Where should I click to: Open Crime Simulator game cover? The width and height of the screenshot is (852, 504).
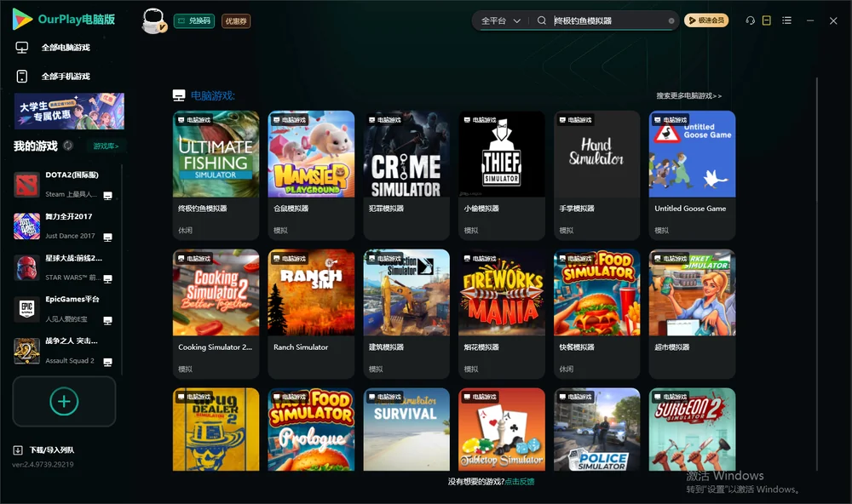(x=406, y=154)
